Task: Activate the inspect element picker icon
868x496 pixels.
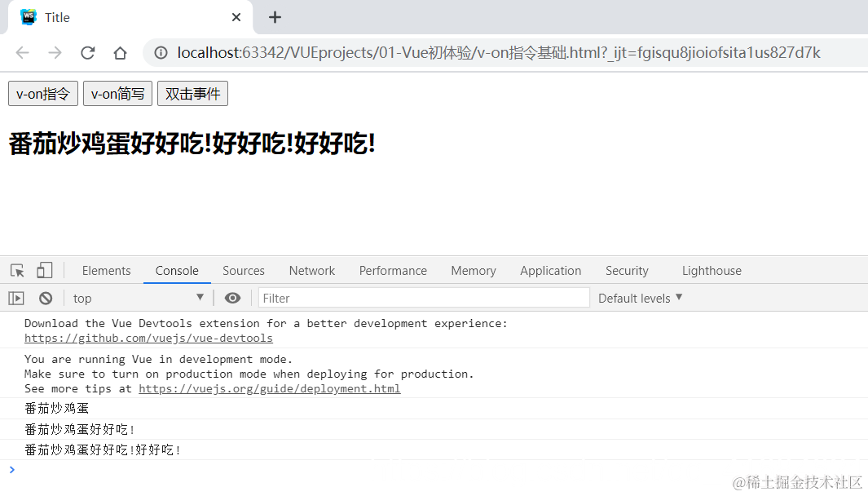Action: pos(17,271)
